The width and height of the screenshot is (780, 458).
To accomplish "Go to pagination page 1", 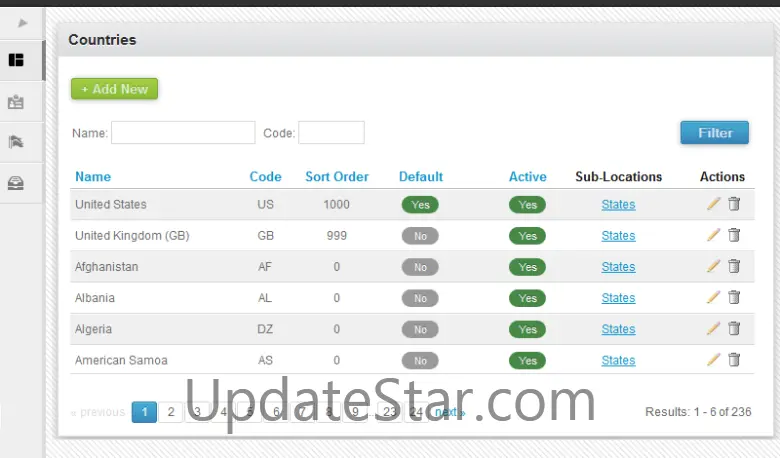I will (144, 412).
